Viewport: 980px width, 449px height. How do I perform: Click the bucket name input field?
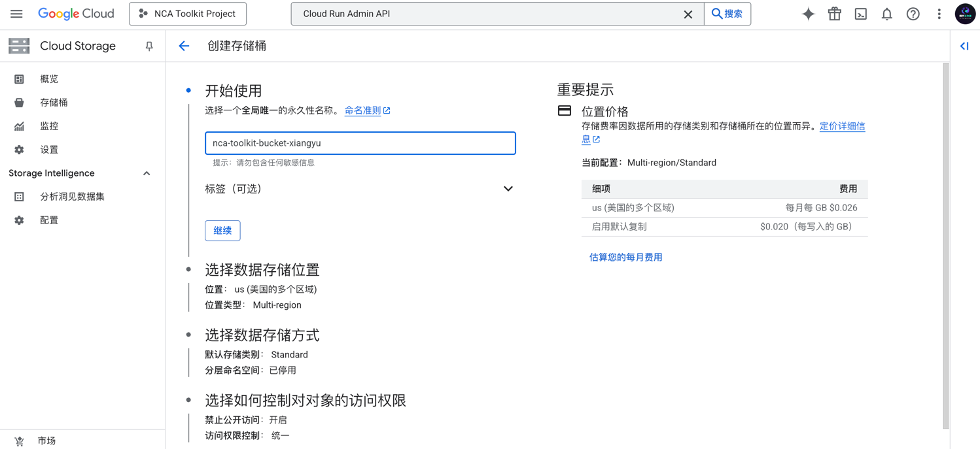coord(360,142)
